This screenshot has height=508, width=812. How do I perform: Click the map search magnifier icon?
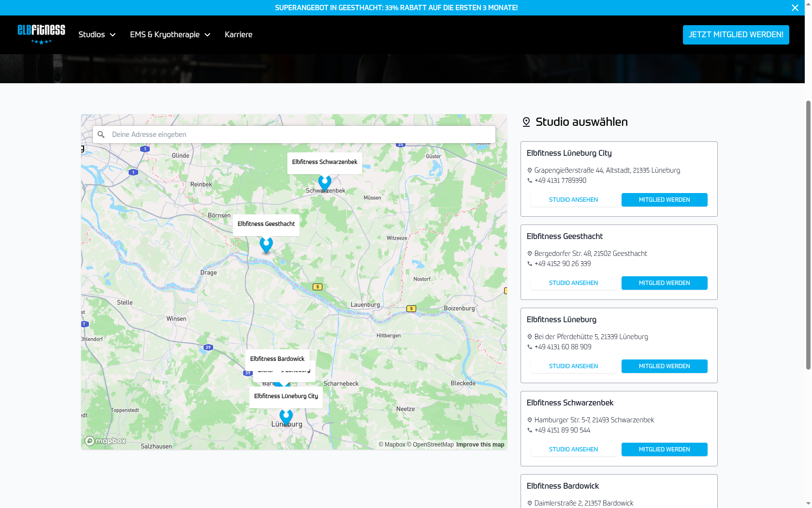tap(101, 134)
